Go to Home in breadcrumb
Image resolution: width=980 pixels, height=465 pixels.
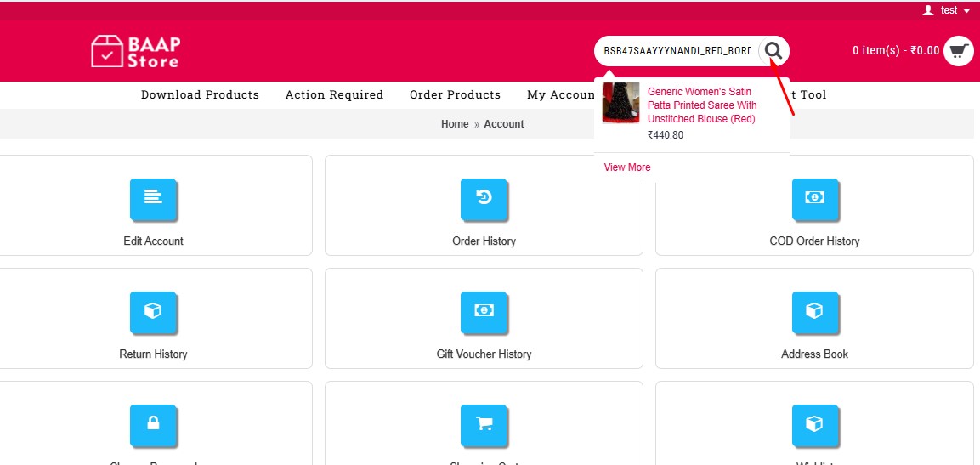coord(455,124)
